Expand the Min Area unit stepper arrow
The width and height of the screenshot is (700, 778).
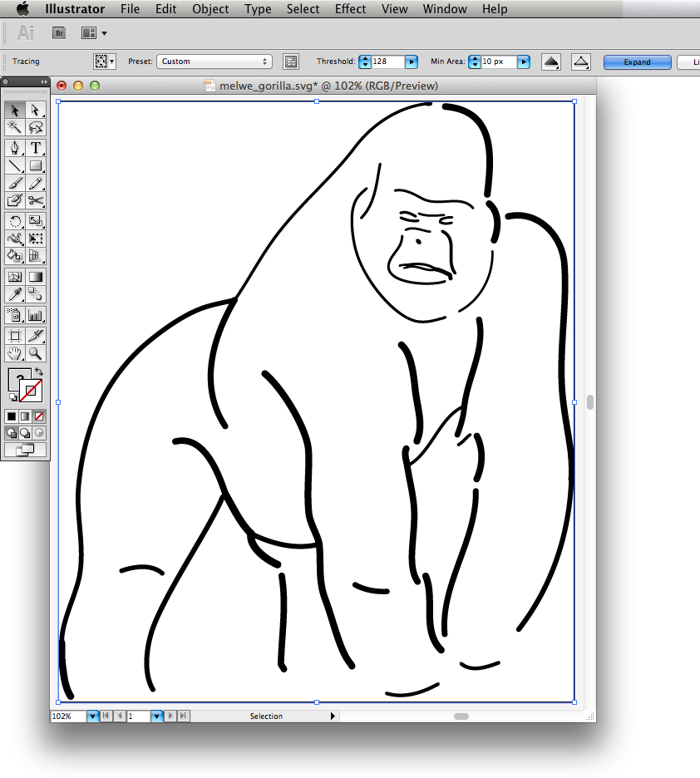click(523, 61)
